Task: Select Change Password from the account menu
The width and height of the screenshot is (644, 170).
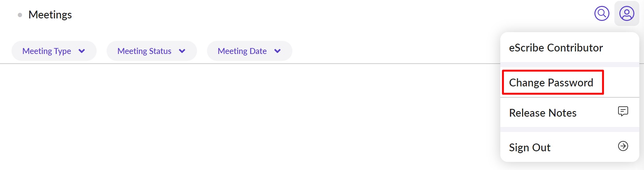Action: click(551, 83)
